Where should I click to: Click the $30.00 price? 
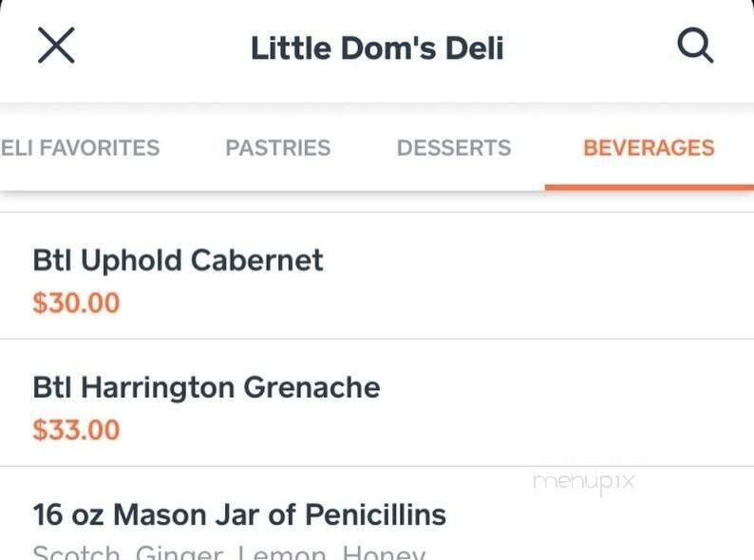[76, 304]
